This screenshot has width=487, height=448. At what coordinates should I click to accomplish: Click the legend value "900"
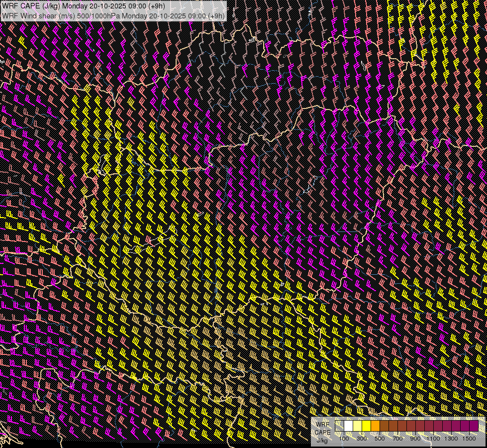pyautogui.click(x=415, y=439)
